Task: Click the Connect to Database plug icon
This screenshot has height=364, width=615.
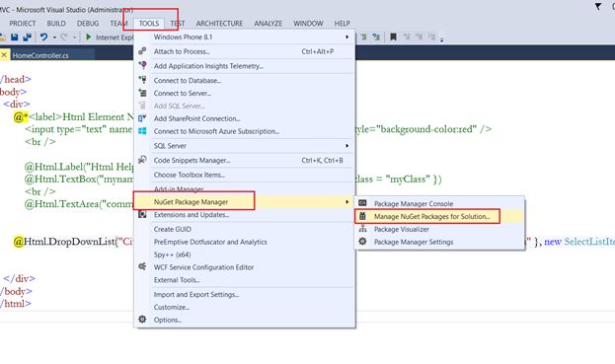Action: (x=142, y=80)
